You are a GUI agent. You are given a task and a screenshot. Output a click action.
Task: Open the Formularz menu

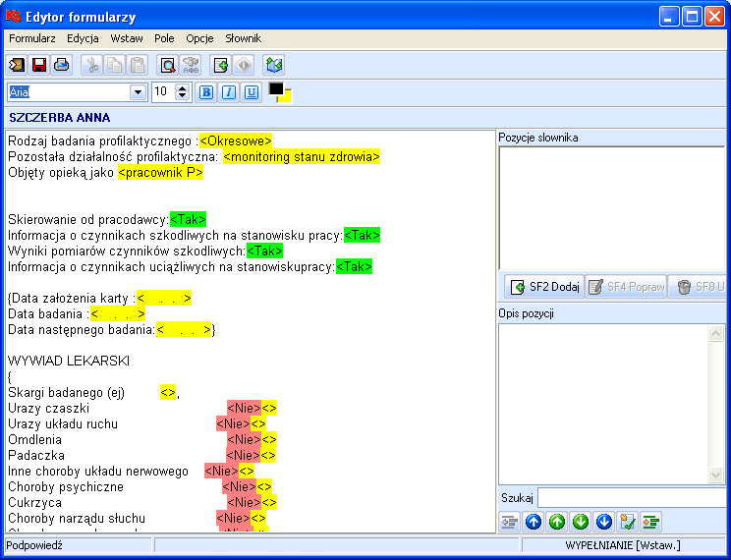(32, 38)
